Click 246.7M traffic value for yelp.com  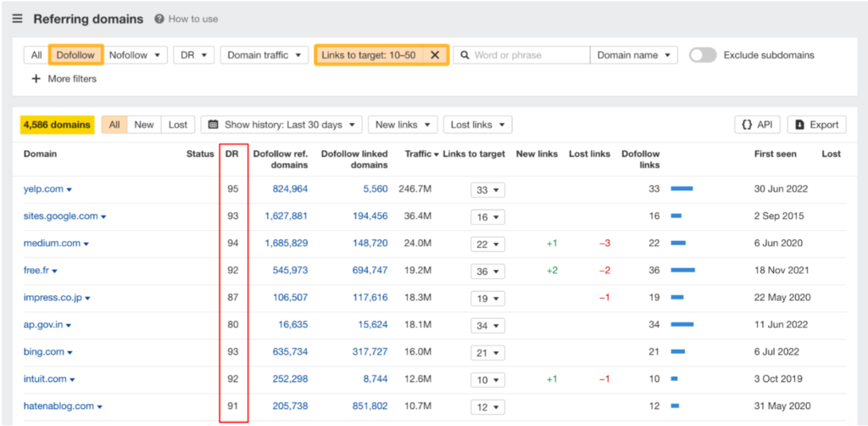415,189
